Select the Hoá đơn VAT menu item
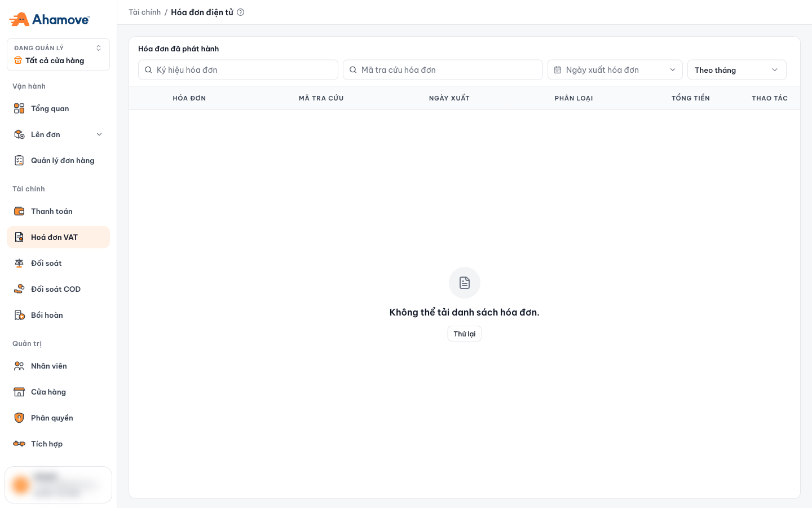 pyautogui.click(x=58, y=237)
